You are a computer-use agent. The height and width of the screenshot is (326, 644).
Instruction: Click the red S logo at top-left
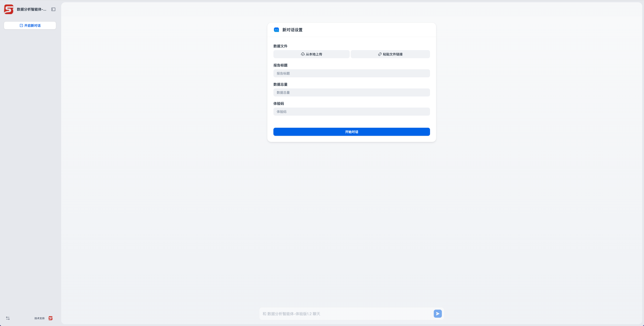pos(9,9)
